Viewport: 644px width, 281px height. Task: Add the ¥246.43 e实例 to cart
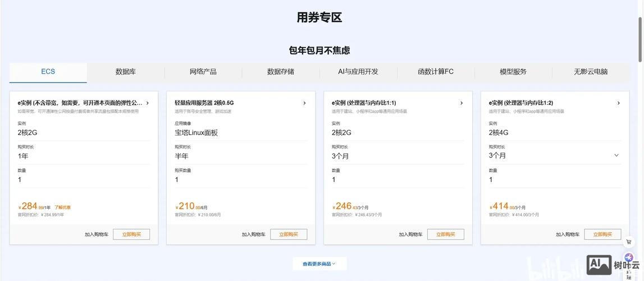pyautogui.click(x=411, y=234)
